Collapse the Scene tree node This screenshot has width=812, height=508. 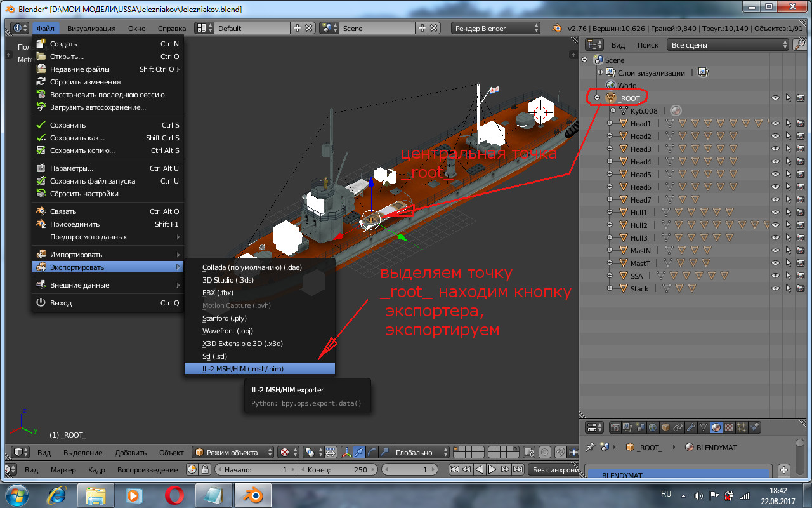(584, 60)
